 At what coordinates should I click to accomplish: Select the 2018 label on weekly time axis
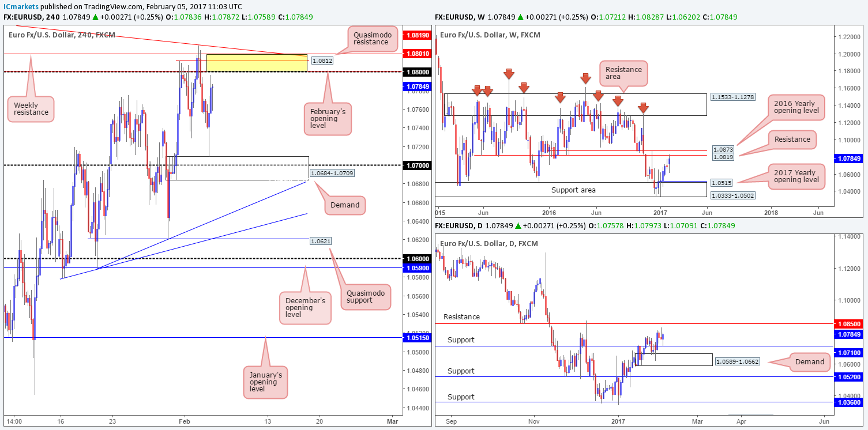(771, 213)
